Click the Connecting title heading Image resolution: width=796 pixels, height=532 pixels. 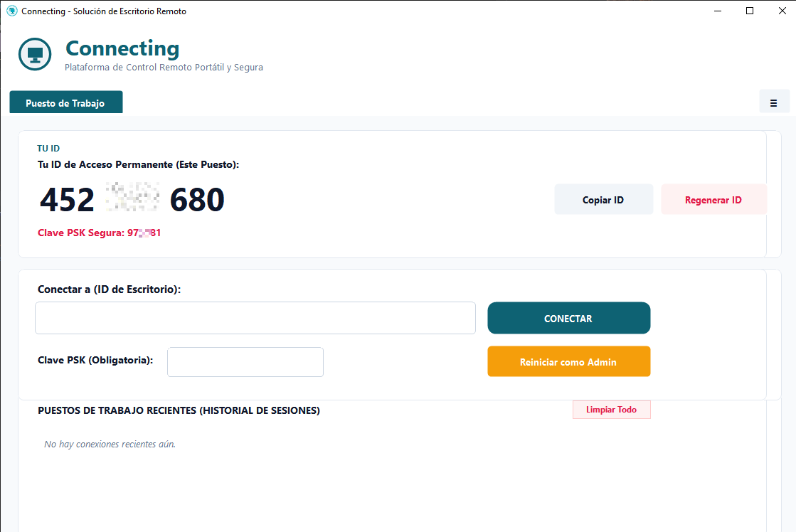point(122,49)
